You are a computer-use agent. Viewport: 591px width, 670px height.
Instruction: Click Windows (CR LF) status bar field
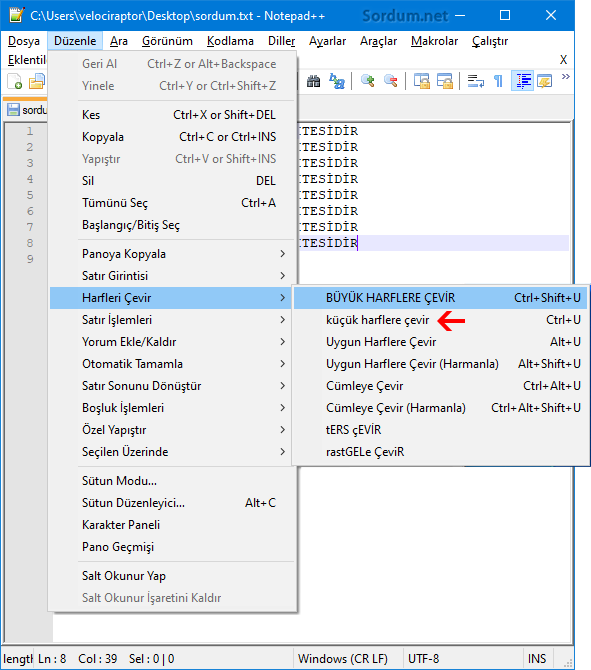click(x=348, y=658)
